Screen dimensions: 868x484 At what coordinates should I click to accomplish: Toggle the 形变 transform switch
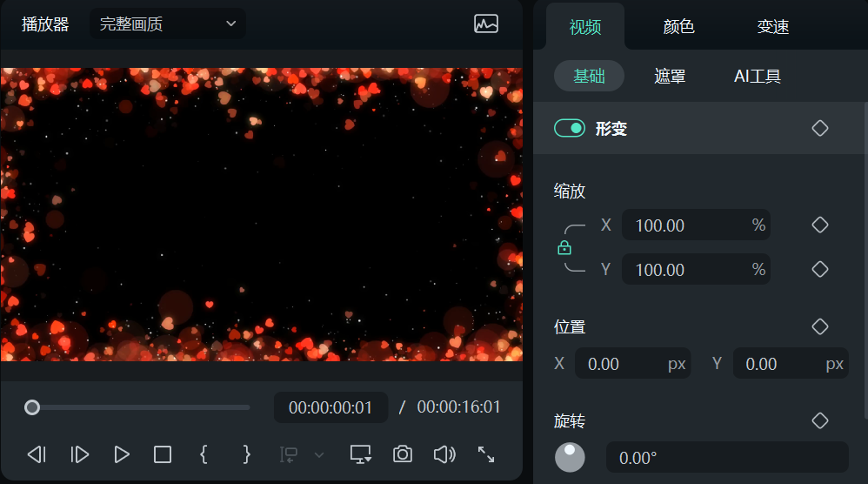coord(570,128)
